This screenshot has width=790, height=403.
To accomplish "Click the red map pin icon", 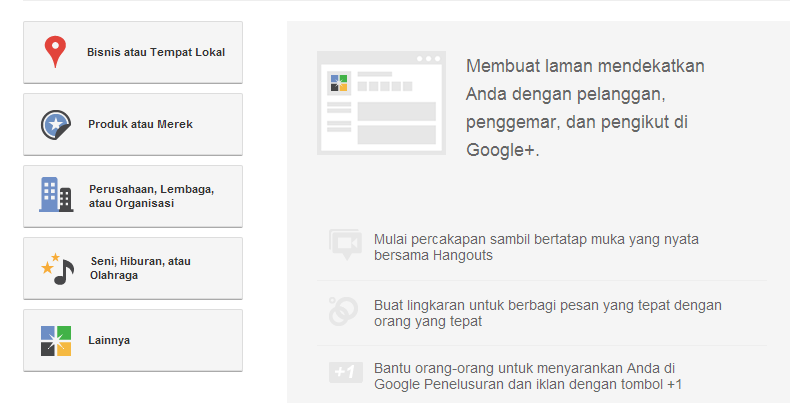I will [55, 51].
